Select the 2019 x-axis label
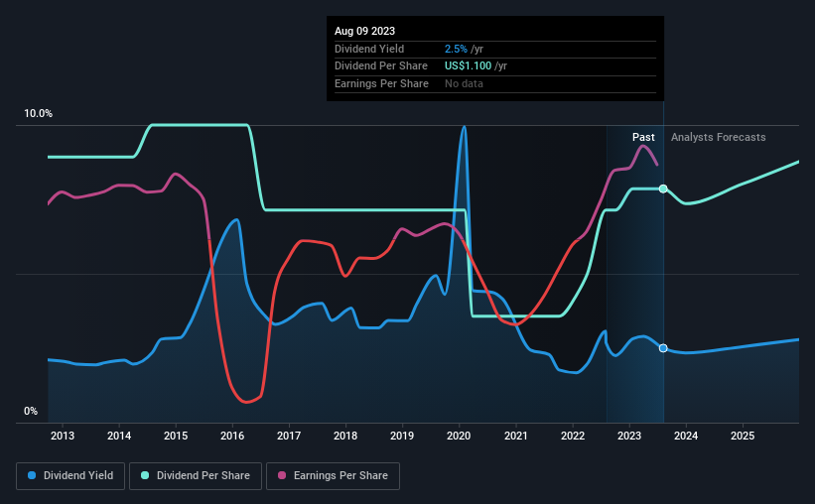Screen dimensions: 815x504 (402, 436)
